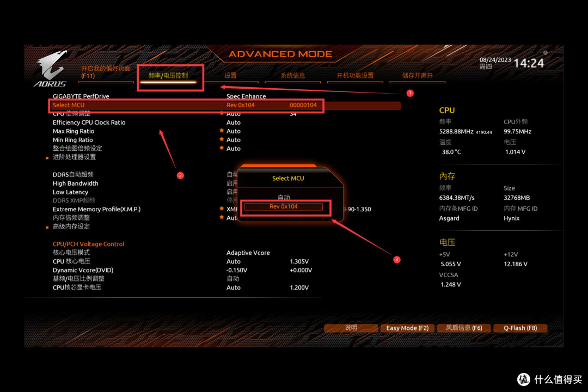Screen dimensions: 588x392
Task: Select CPU 核心电压 row
Action: (x=72, y=261)
